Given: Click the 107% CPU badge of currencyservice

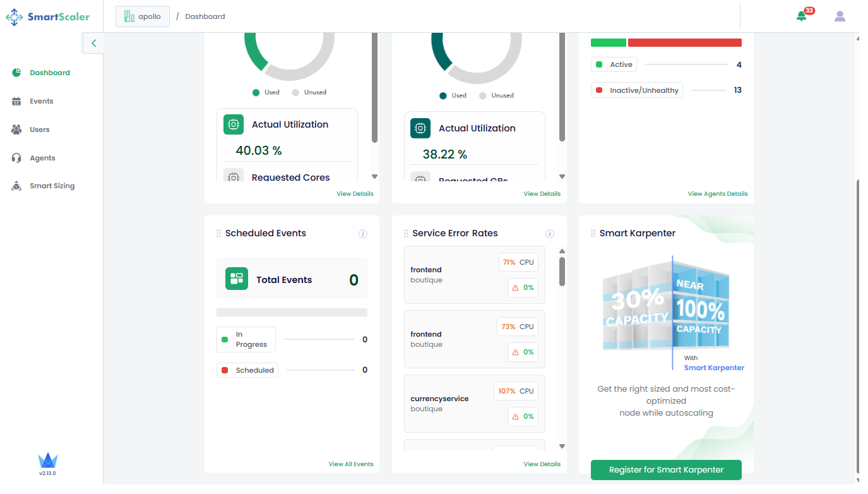Looking at the screenshot, I should (516, 391).
